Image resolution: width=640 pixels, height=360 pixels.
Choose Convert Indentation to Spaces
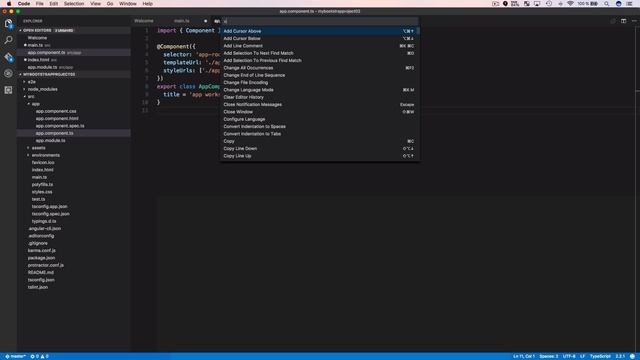[x=320, y=127]
